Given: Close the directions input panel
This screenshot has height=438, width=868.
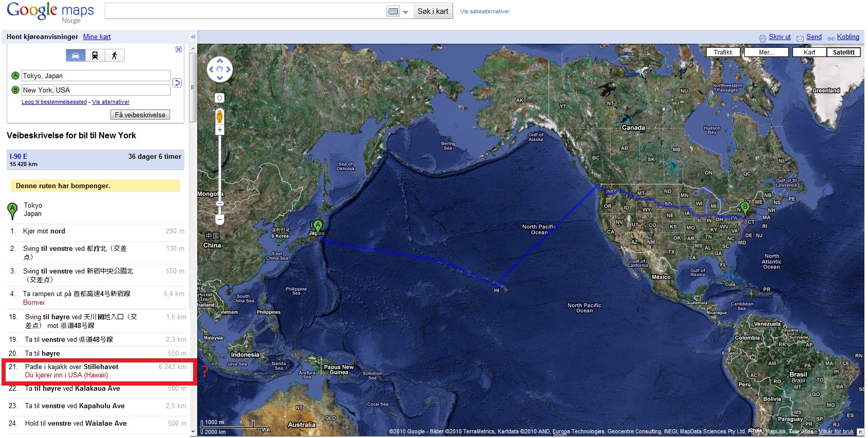Looking at the screenshot, I should 179,49.
